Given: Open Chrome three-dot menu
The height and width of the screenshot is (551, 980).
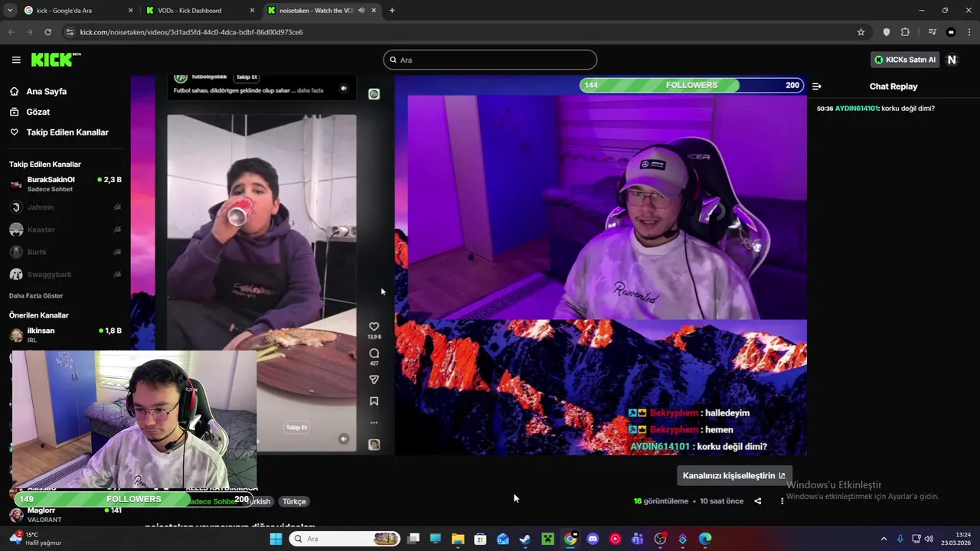Looking at the screenshot, I should [x=969, y=32].
